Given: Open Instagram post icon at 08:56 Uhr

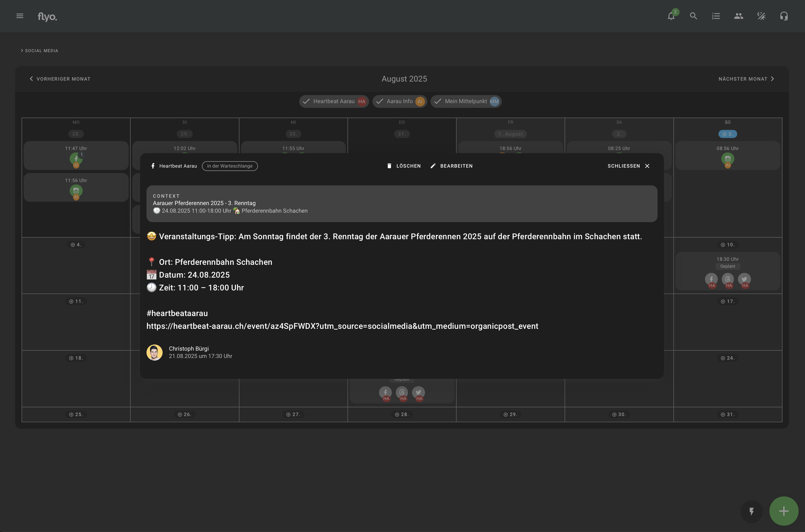Looking at the screenshot, I should [728, 158].
